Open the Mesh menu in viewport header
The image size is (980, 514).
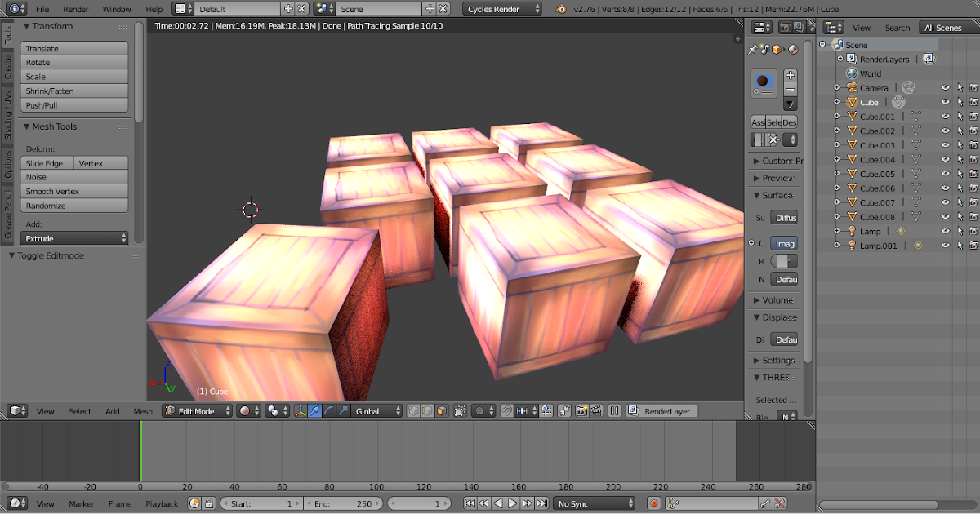pos(143,411)
